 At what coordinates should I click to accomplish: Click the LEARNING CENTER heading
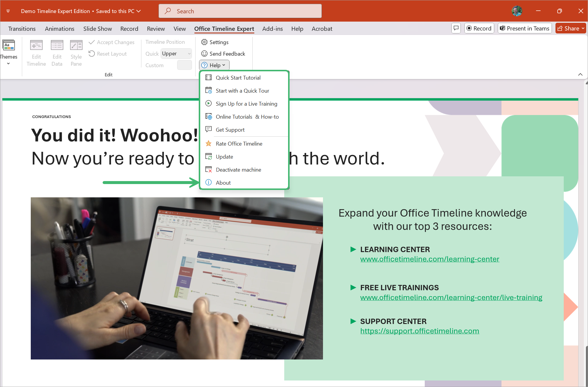(x=395, y=250)
